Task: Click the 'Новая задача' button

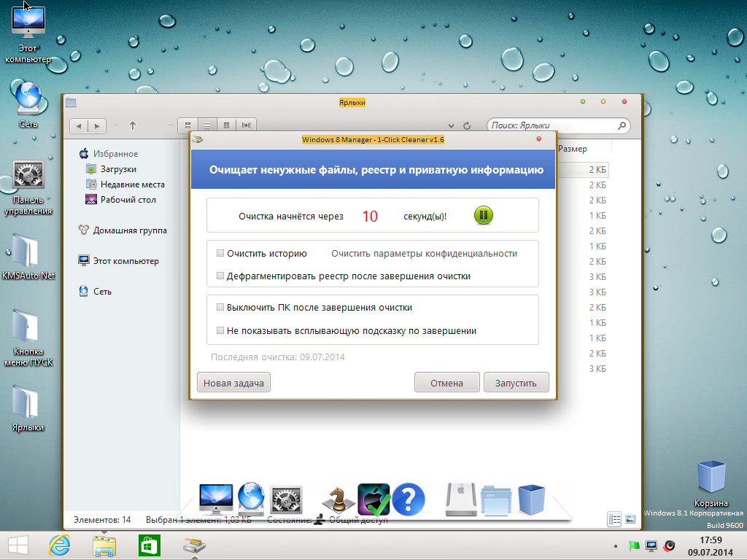Action: [x=233, y=383]
